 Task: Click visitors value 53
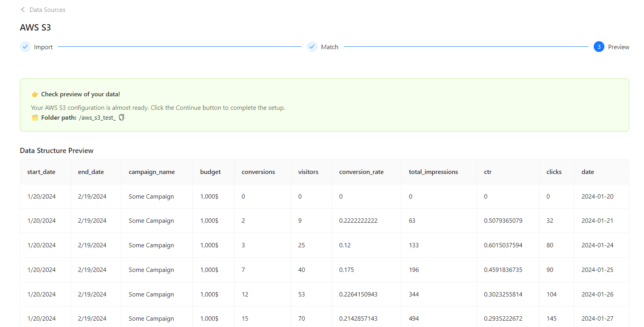click(301, 294)
